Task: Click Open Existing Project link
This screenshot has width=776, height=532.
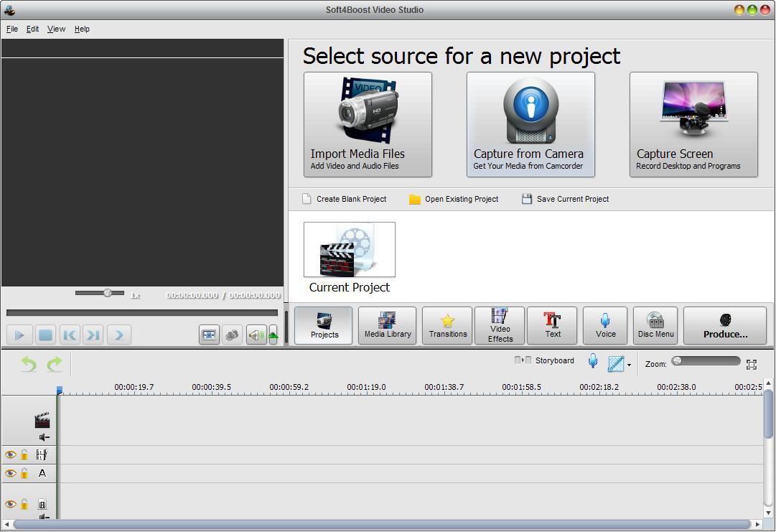Action: (454, 199)
